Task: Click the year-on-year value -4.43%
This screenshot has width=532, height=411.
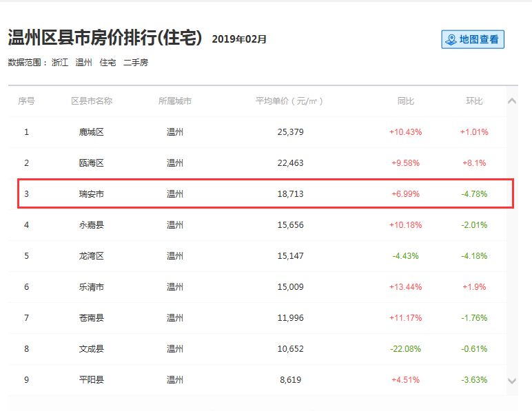Action: pos(405,256)
